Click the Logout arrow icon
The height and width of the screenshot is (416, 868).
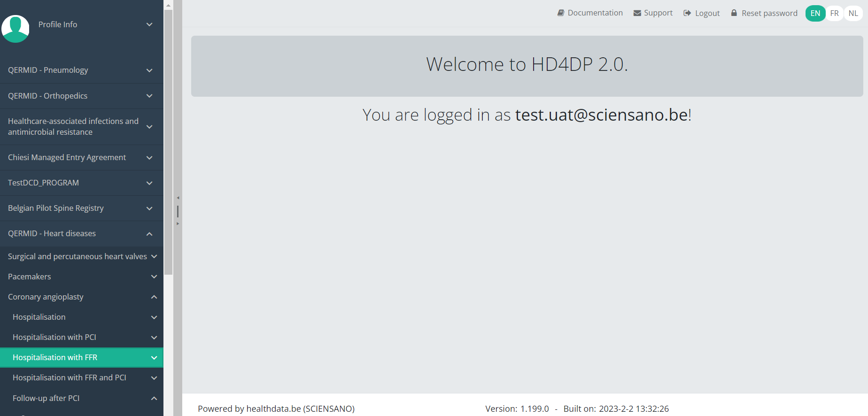(687, 13)
